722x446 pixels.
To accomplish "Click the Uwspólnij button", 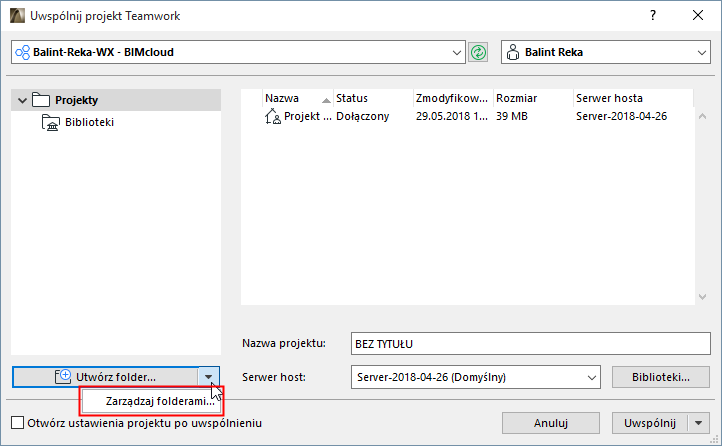I will 650,423.
